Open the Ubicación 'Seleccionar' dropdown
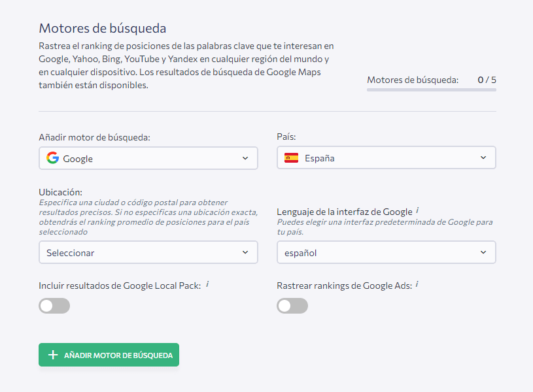 click(x=148, y=252)
